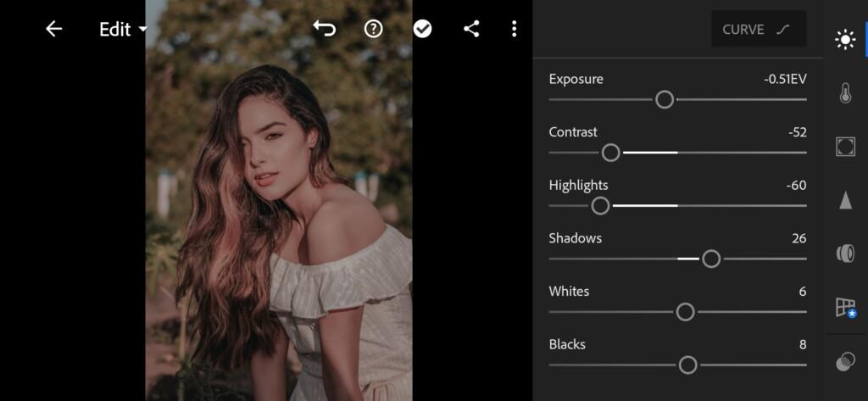This screenshot has width=868, height=401.
Task: Open the three-dot overflow menu
Action: click(x=515, y=29)
